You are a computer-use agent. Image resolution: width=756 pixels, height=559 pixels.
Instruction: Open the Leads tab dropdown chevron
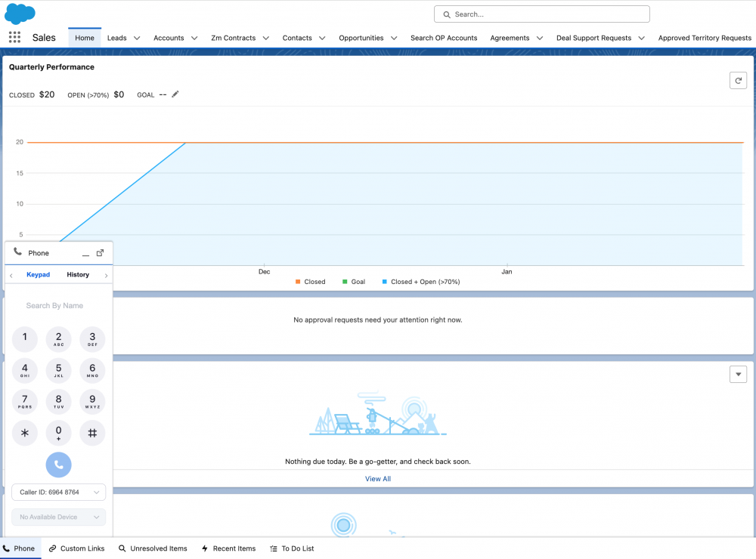tap(136, 38)
